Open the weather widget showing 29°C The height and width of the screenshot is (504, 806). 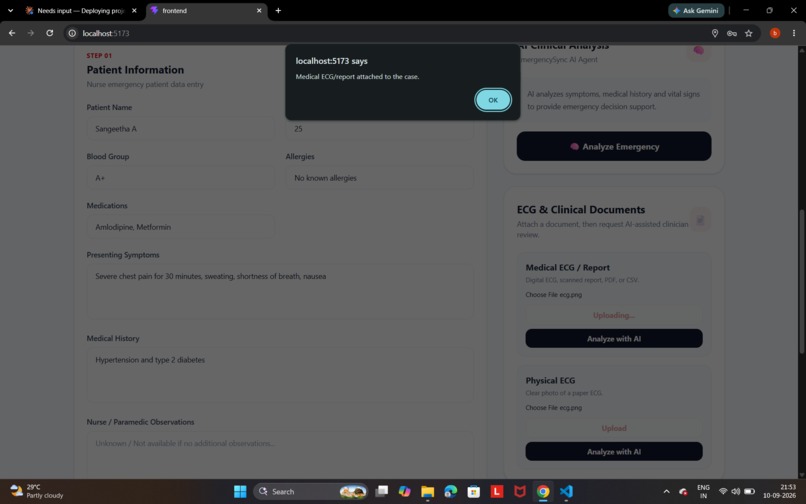37,491
